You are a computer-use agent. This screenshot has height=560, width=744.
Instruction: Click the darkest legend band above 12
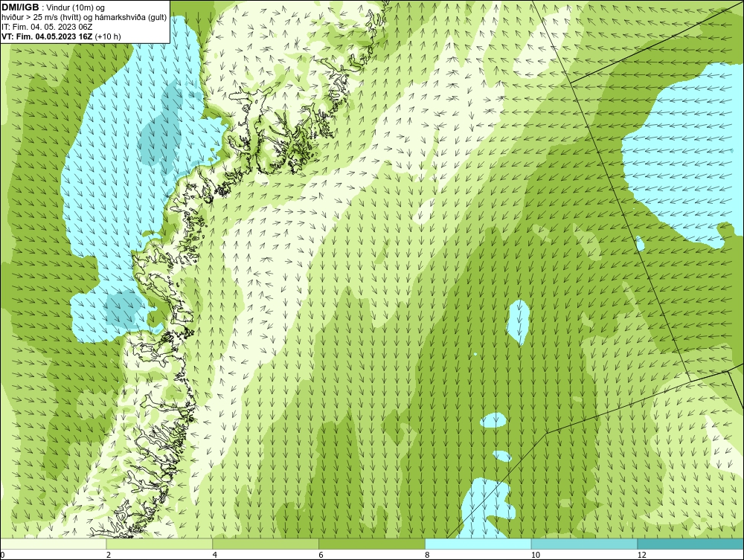pyautogui.click(x=691, y=544)
